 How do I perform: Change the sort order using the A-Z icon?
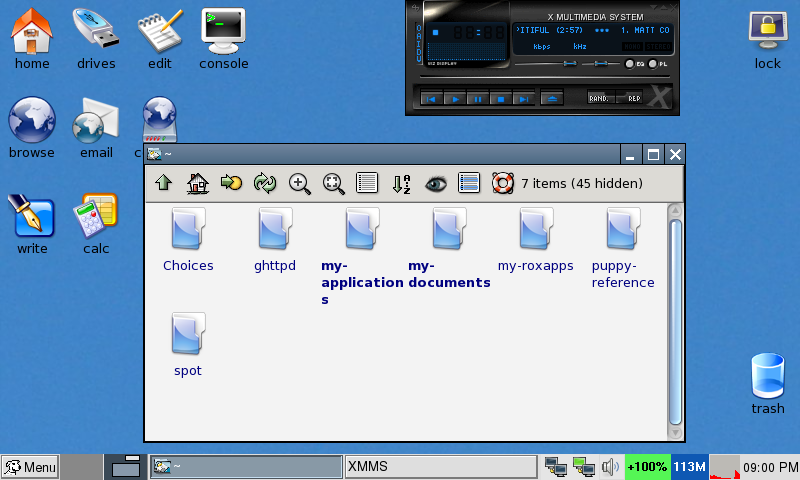(401, 183)
